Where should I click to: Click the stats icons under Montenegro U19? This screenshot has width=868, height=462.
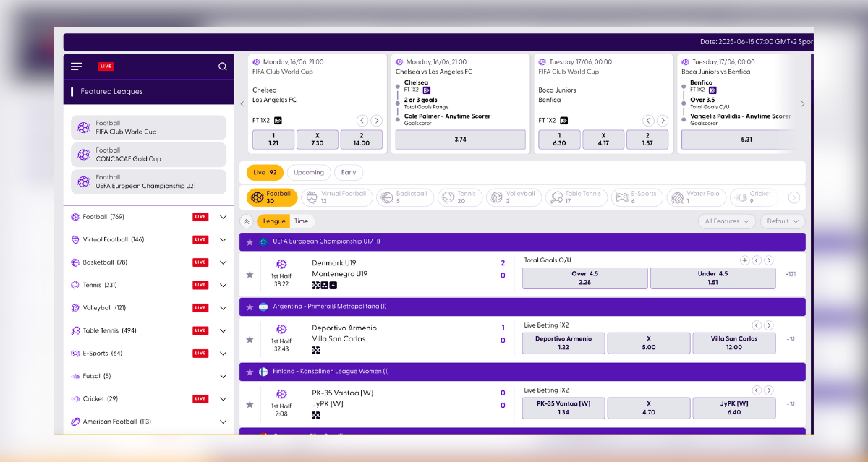tap(324, 285)
